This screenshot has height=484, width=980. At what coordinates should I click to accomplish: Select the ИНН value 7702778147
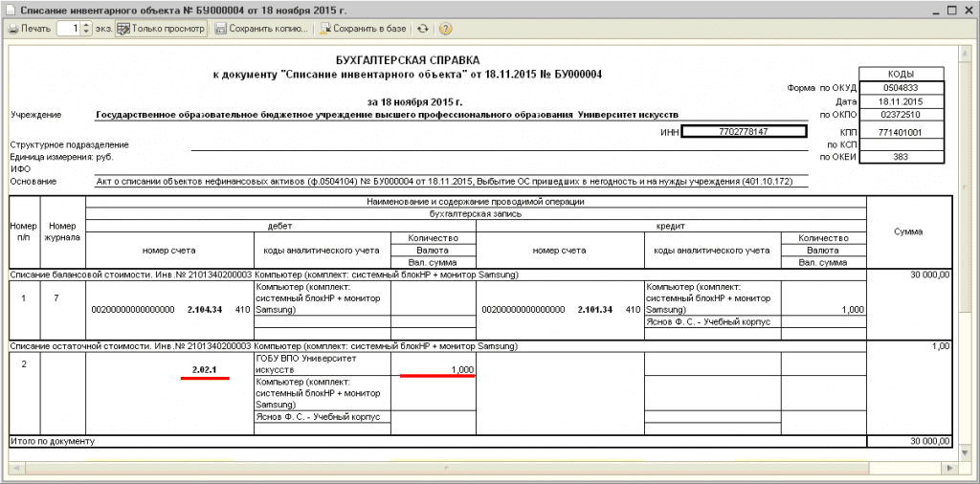coord(744,131)
